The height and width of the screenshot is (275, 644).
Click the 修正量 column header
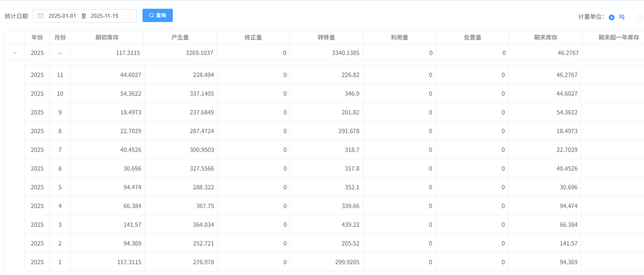click(253, 37)
